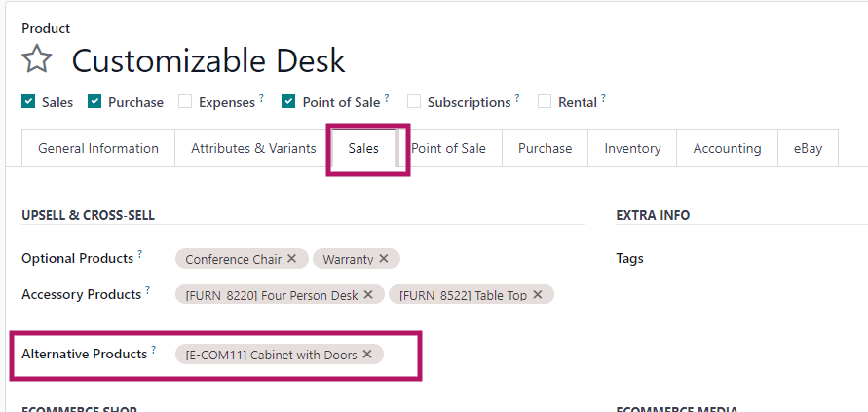Switch to Attributes & Variants tab
Screen dimensions: 868x412
point(253,148)
